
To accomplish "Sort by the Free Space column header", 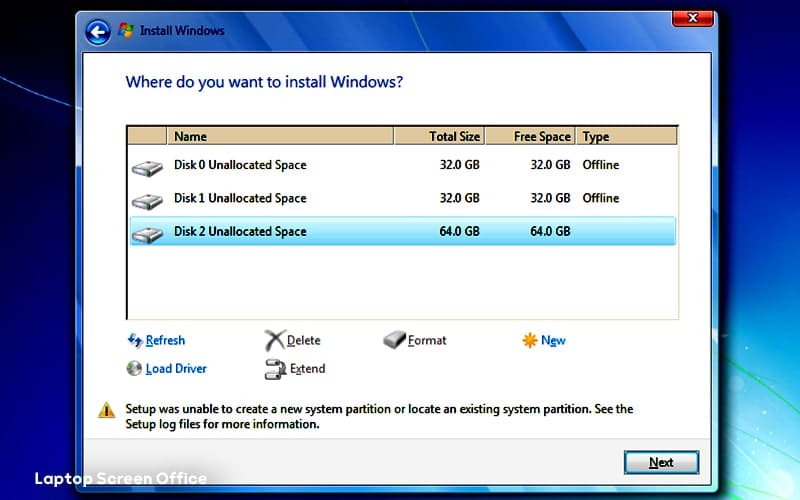I will (x=530, y=136).
